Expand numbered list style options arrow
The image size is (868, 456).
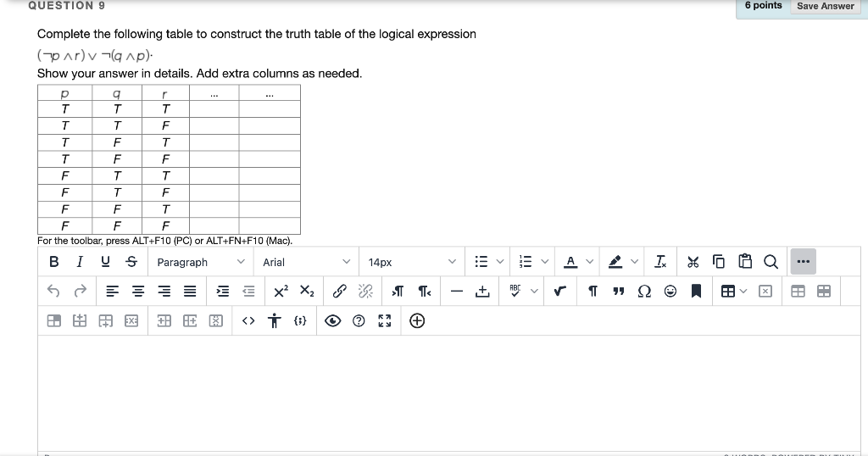pyautogui.click(x=545, y=262)
